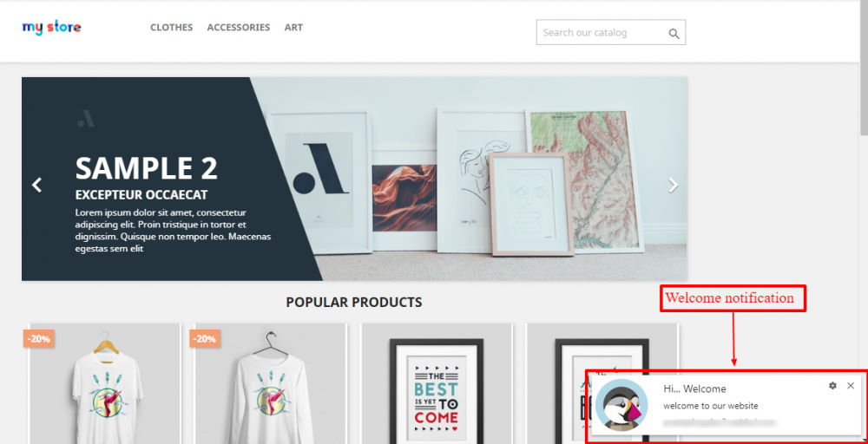
Task: Open the hummingbird long-sleeve shirt product
Action: [271, 384]
